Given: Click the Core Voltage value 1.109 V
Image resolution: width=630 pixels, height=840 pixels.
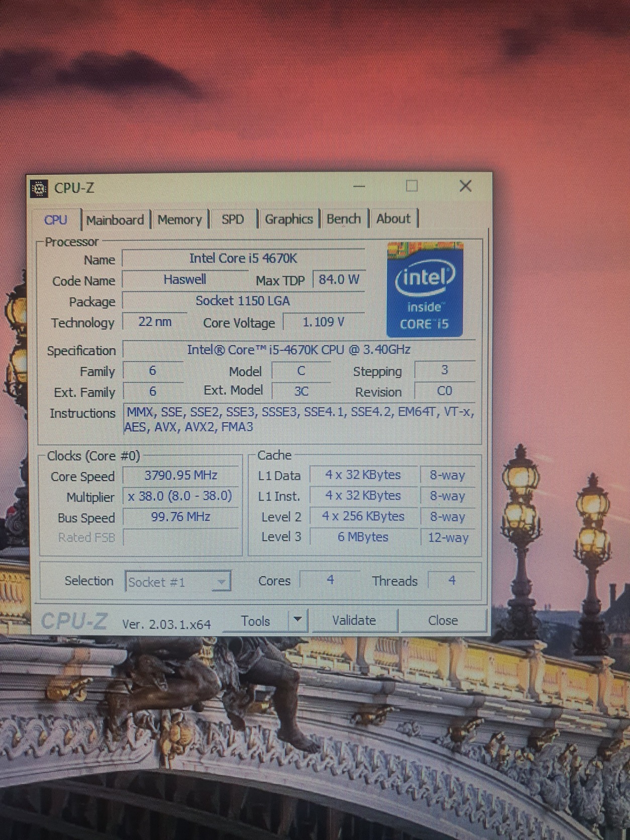Looking at the screenshot, I should (x=324, y=322).
